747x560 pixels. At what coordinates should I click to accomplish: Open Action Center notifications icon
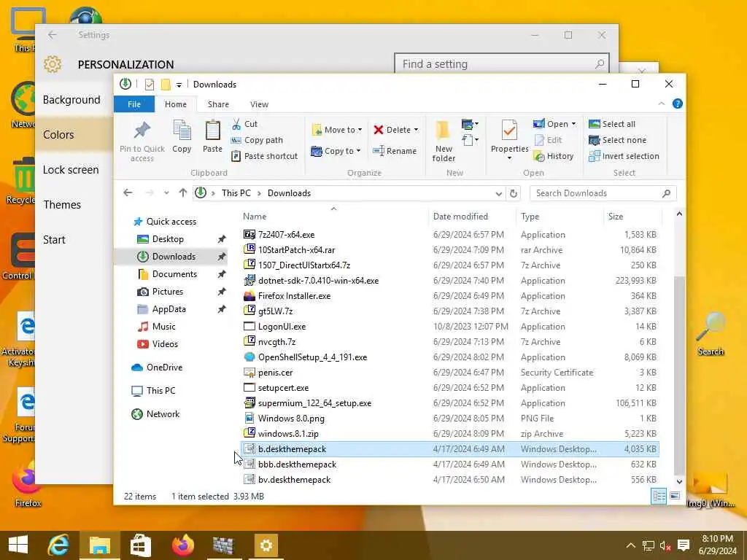(x=684, y=545)
